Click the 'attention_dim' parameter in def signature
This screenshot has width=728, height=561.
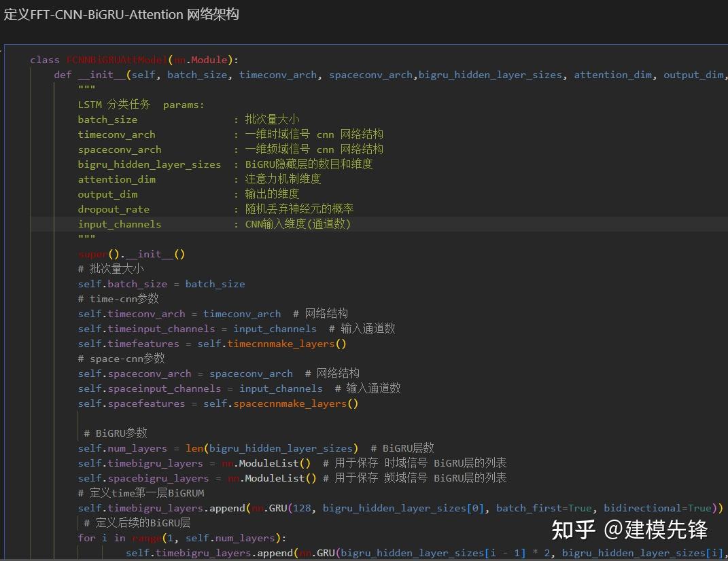[x=613, y=75]
